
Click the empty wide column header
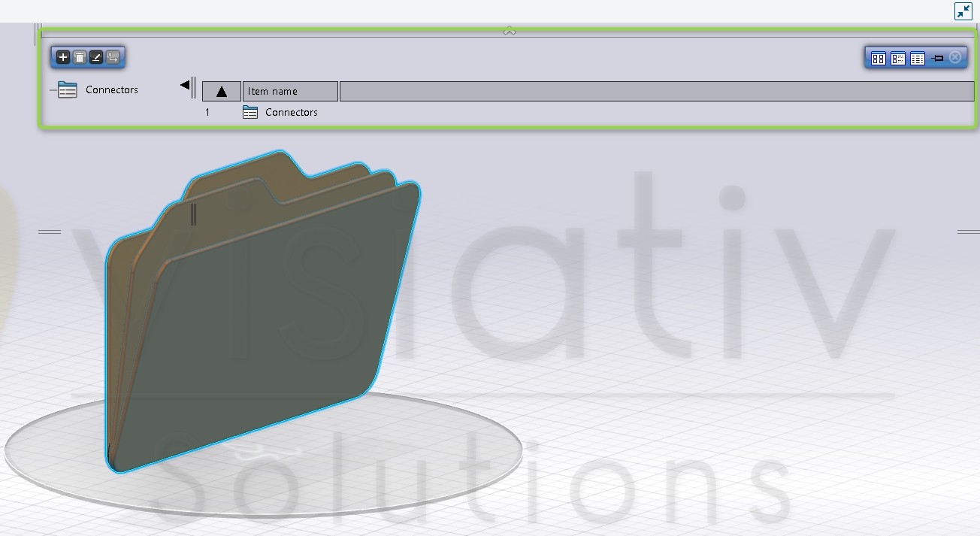656,92
